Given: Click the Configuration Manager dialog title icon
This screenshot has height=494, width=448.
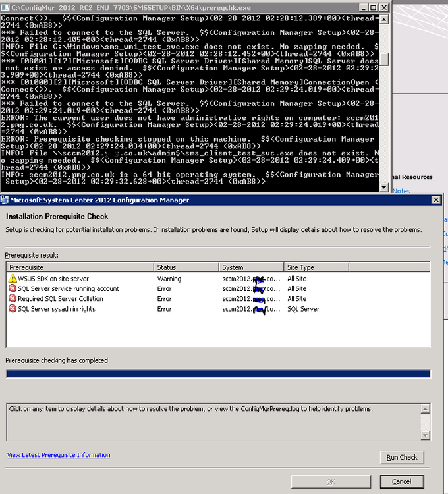Looking at the screenshot, I should coord(5,200).
